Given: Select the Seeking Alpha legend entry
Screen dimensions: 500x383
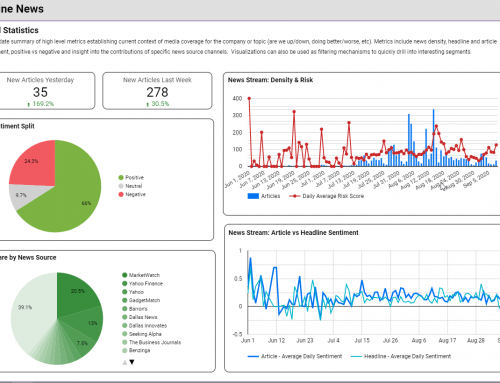Looking at the screenshot, I should [142, 334].
